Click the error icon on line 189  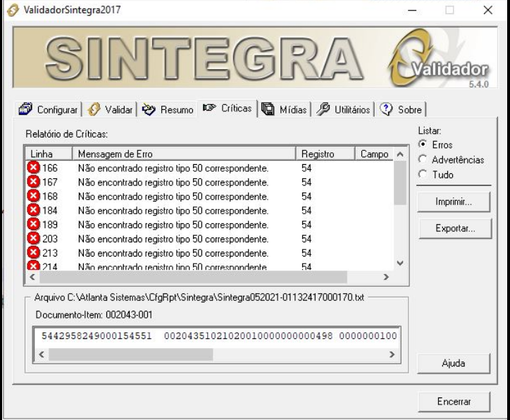click(33, 224)
